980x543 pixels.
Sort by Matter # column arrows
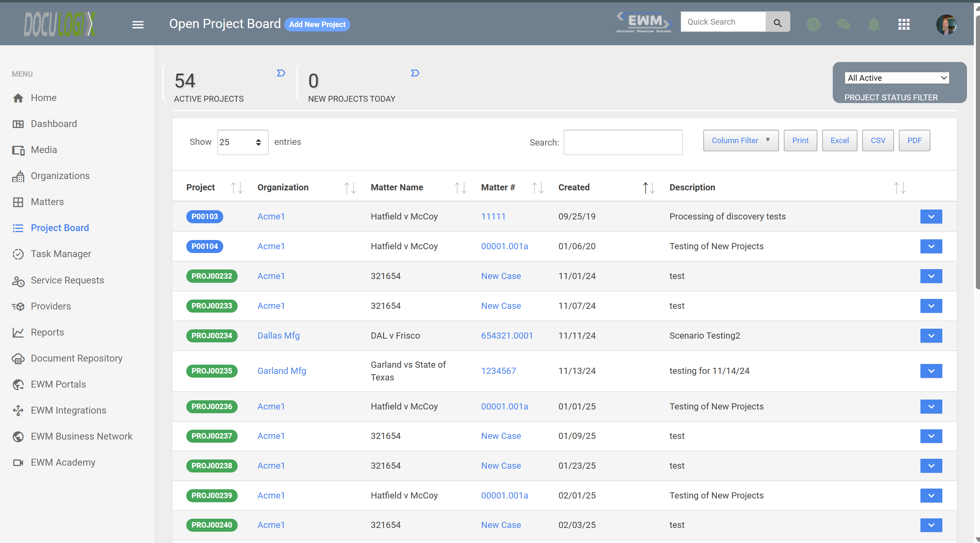click(538, 188)
